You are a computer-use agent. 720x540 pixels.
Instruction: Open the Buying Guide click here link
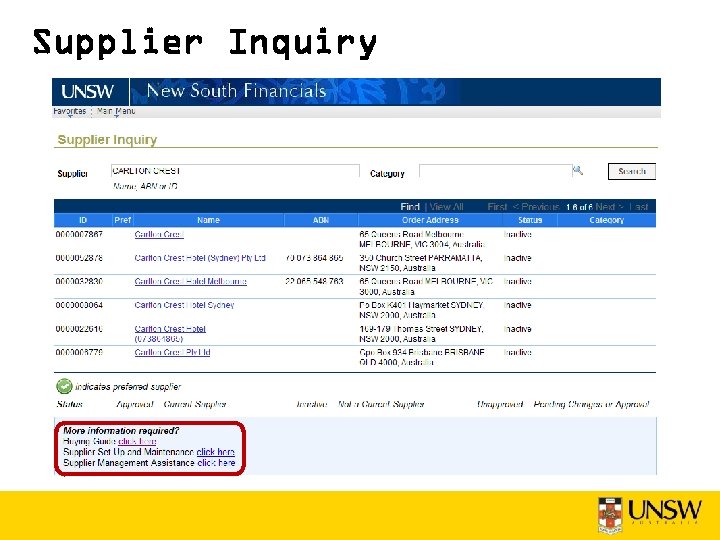pyautogui.click(x=137, y=441)
